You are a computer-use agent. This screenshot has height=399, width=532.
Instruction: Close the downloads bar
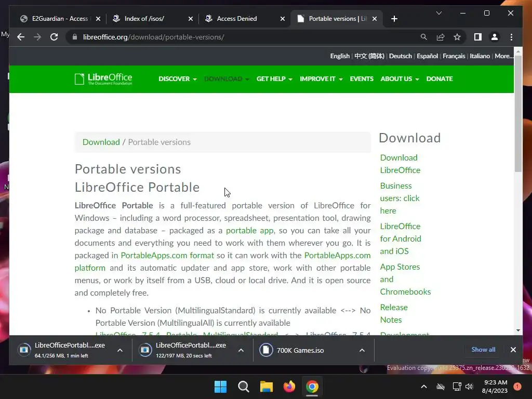(513, 350)
